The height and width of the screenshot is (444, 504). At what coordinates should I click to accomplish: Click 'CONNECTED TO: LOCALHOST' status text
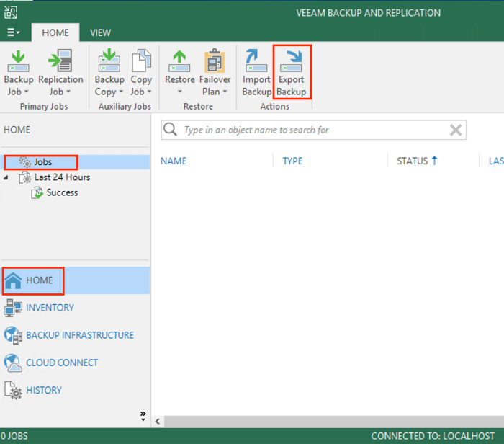[433, 436]
